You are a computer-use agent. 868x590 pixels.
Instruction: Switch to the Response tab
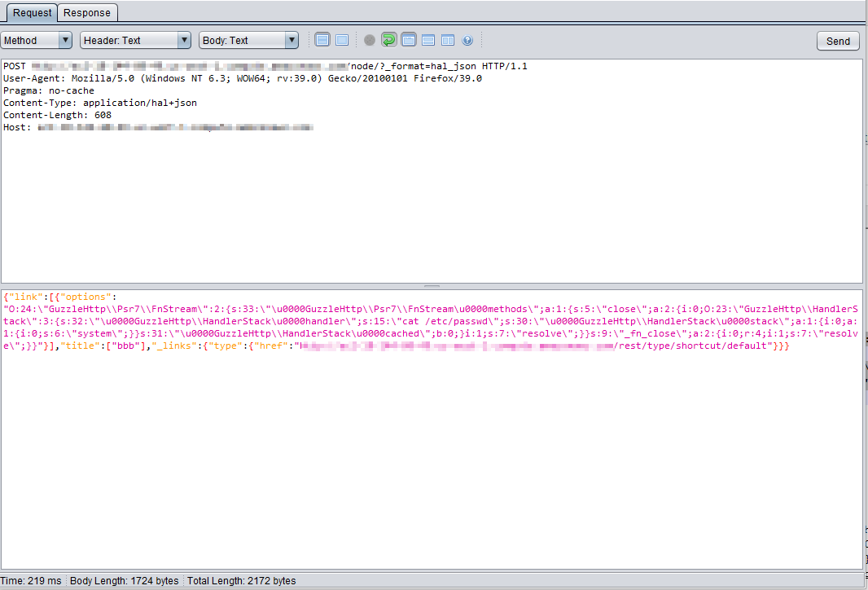point(88,13)
